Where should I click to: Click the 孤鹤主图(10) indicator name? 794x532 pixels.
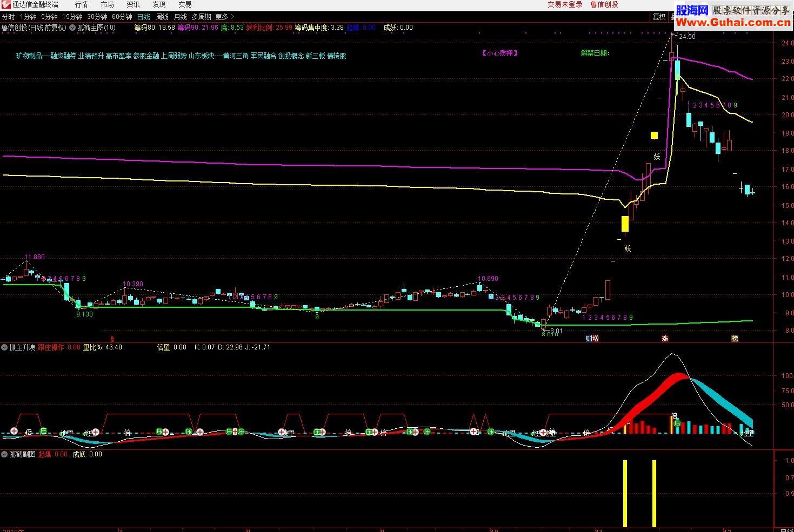[x=96, y=28]
